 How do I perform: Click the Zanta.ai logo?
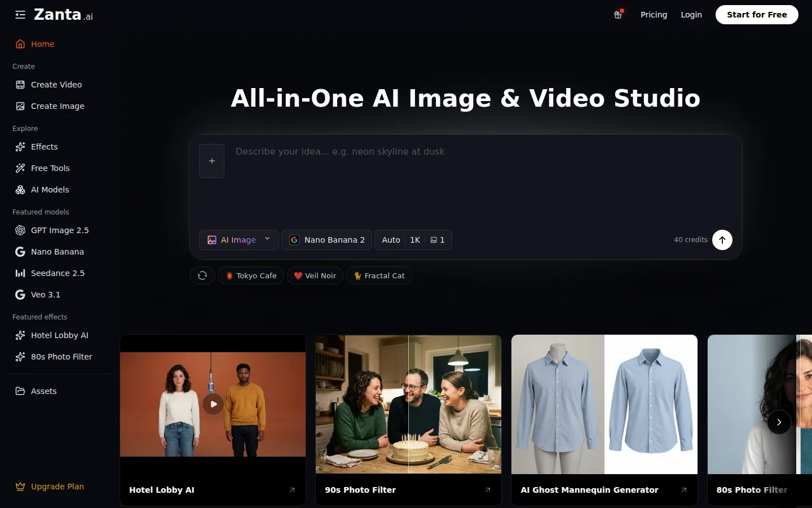tap(63, 15)
